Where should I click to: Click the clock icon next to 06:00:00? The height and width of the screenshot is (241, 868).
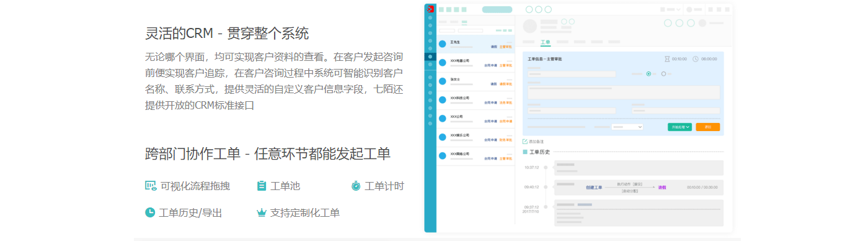pos(696,59)
